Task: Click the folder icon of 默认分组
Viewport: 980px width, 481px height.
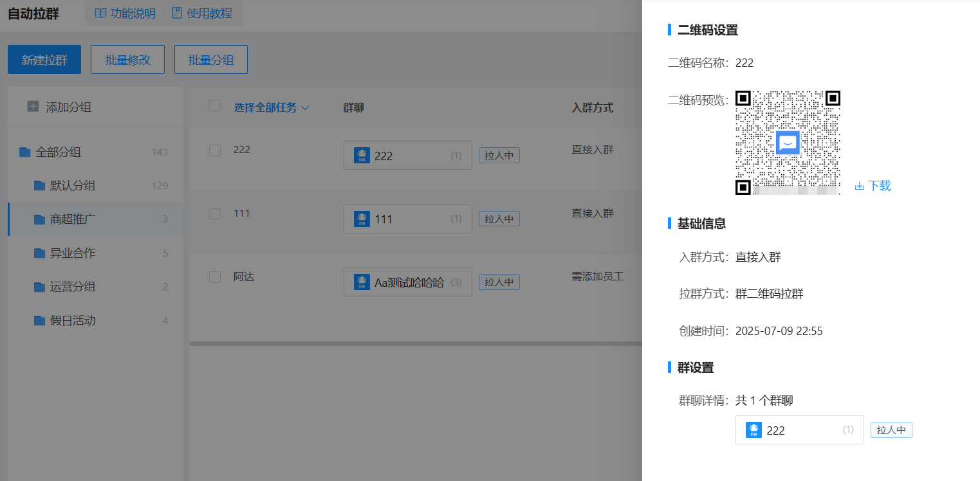Action: pos(39,186)
